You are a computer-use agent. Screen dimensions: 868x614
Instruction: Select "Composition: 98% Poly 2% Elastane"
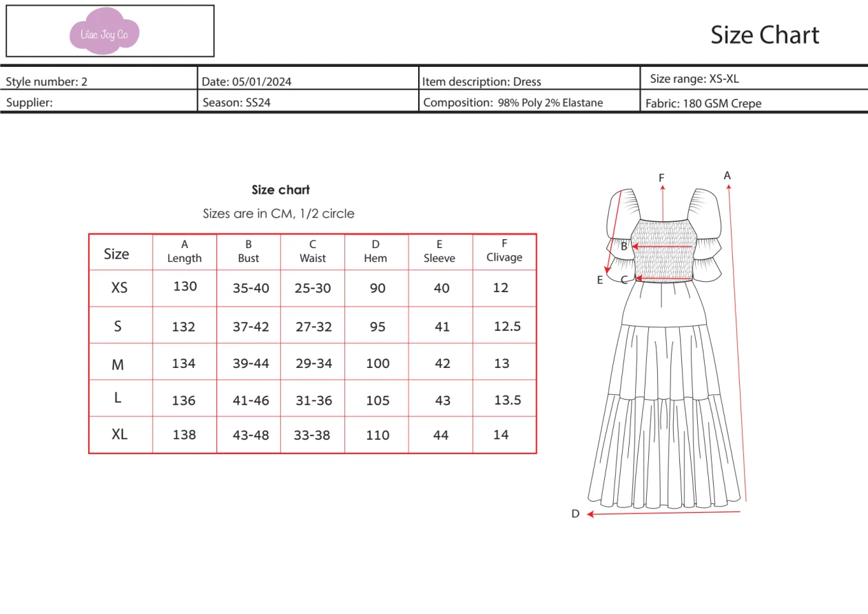click(x=513, y=103)
